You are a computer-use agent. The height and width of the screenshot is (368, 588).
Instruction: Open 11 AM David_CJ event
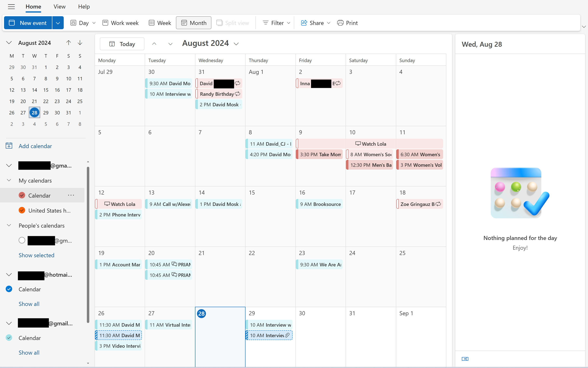pos(269,144)
